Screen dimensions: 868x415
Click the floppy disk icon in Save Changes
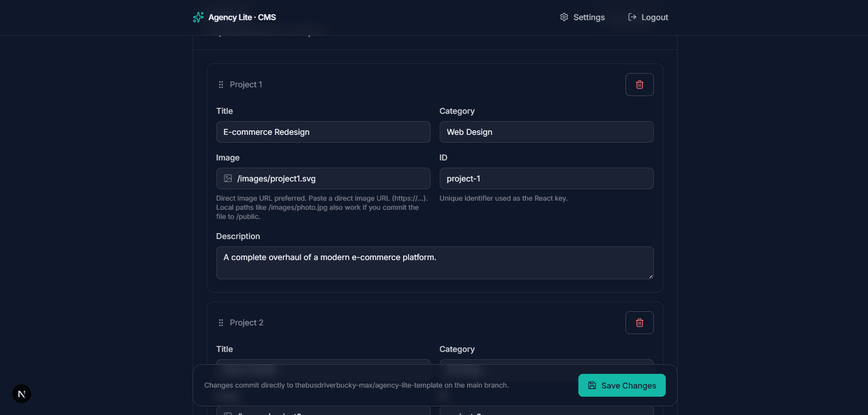592,385
